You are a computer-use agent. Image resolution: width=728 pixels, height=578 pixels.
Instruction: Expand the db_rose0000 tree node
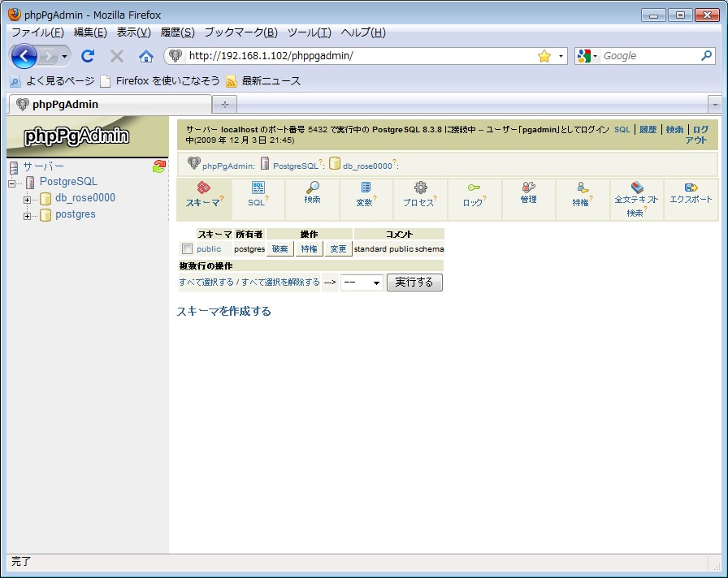click(28, 200)
